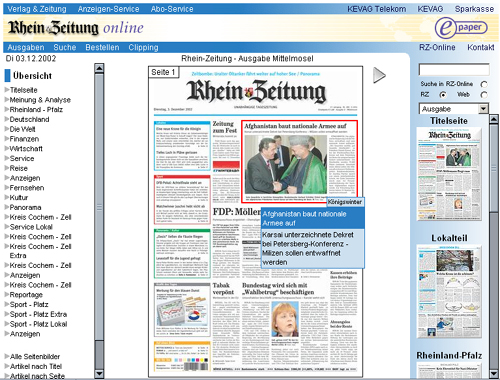Open Clipping menu item
The height and width of the screenshot is (380, 500).
coord(143,47)
